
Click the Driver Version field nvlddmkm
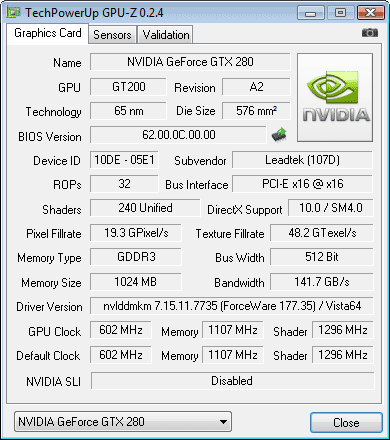[232, 306]
